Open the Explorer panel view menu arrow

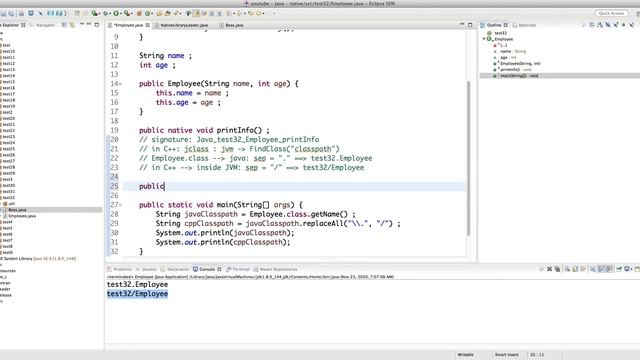tap(82, 24)
